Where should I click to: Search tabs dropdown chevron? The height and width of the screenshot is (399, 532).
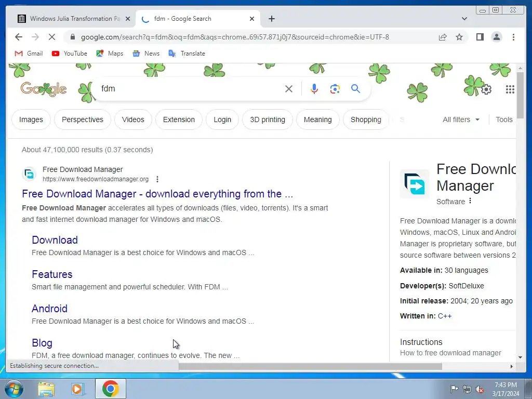[464, 19]
